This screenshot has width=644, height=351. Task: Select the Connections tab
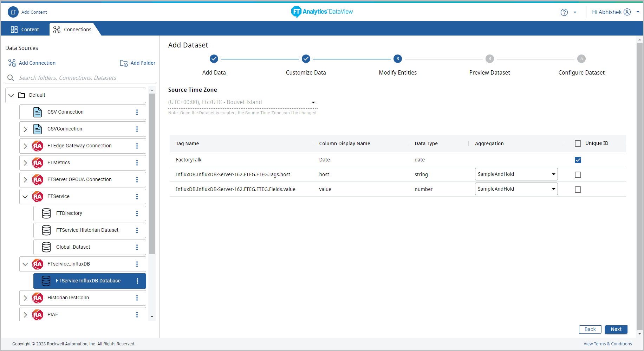(x=72, y=30)
